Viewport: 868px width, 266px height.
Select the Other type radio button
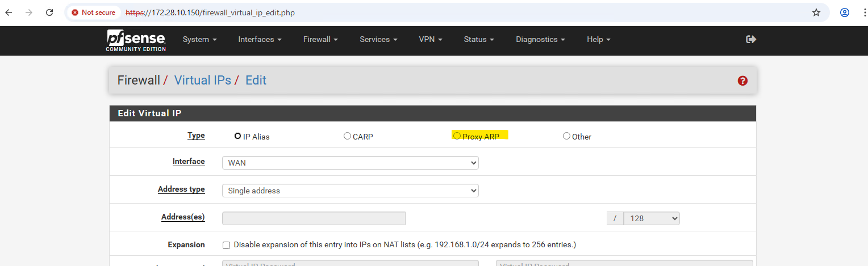pyautogui.click(x=566, y=136)
